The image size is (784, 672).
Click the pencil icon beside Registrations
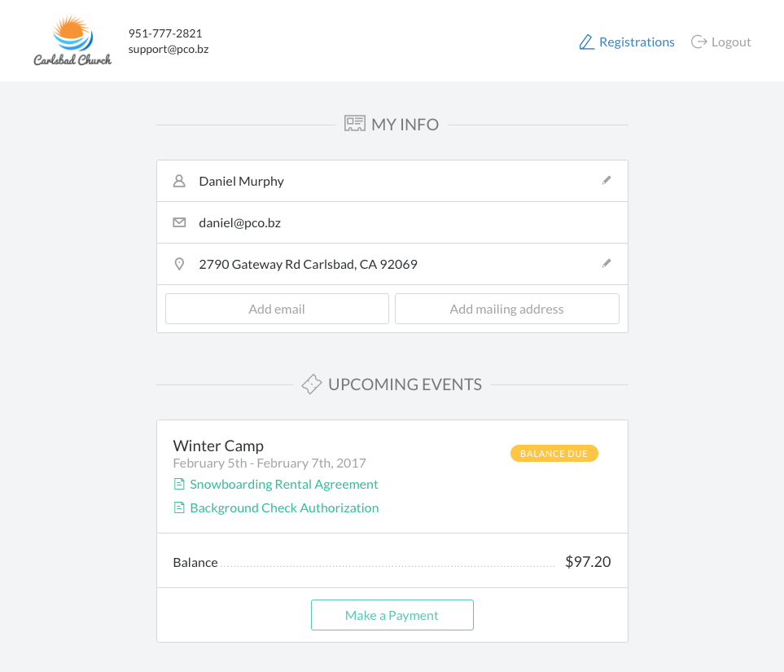tap(586, 42)
